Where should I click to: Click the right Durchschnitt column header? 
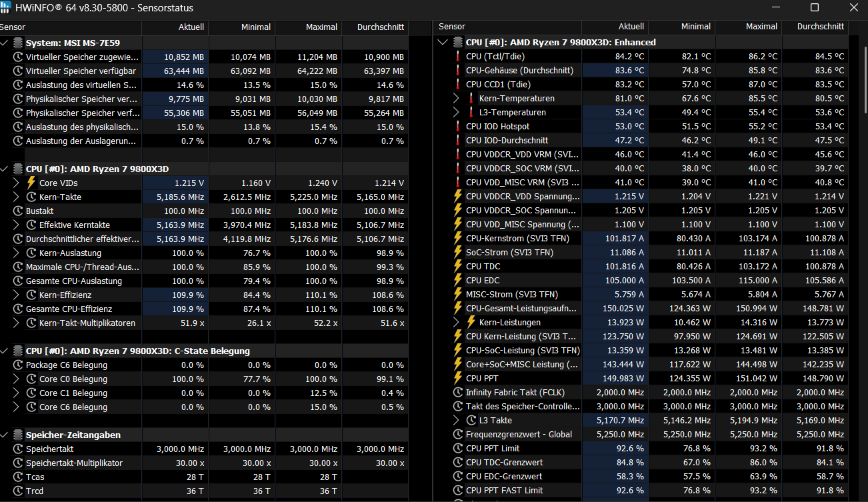[813, 27]
